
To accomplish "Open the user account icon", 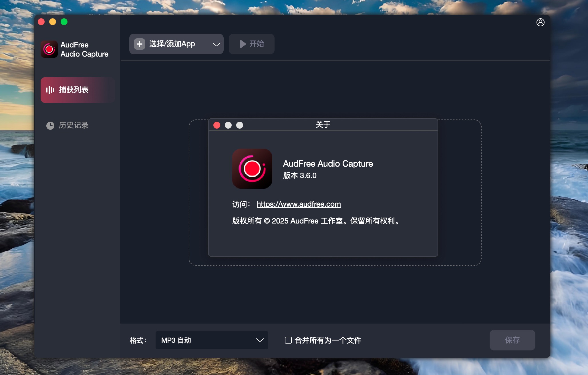I will 540,22.
